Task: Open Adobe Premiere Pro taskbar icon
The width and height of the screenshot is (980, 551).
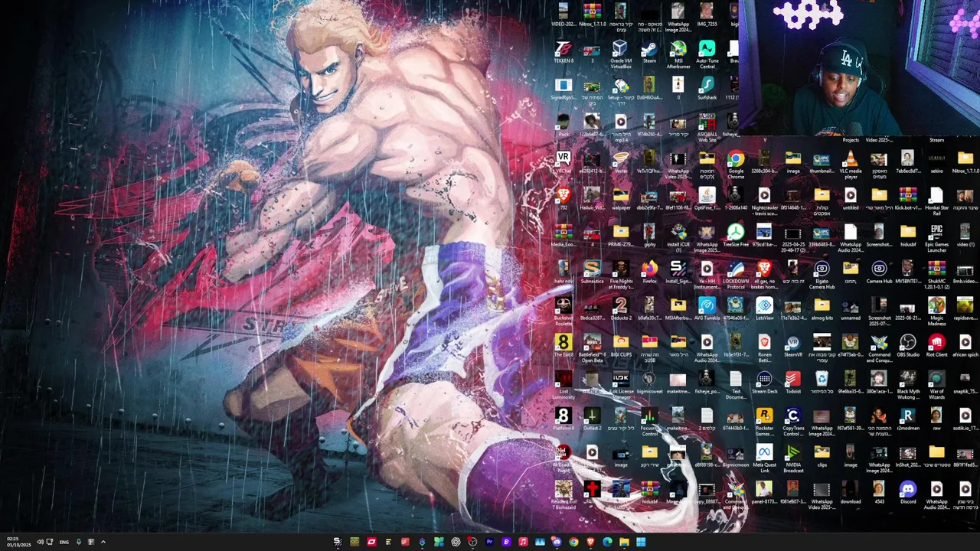Action: 489,542
